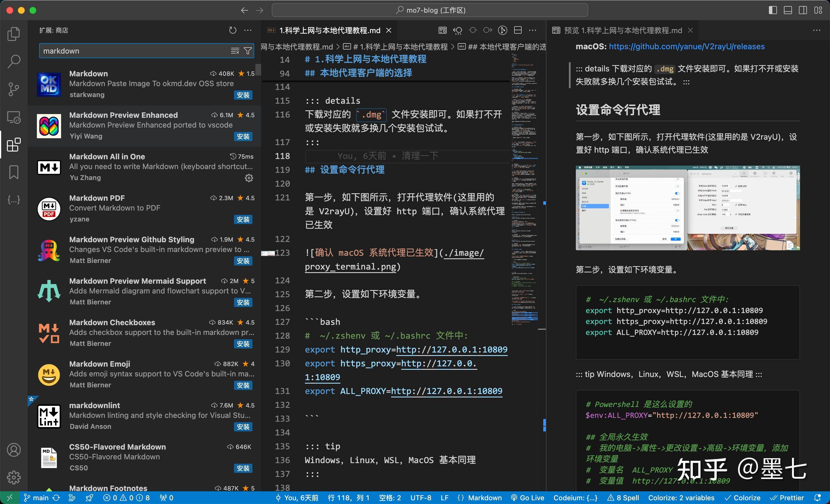Go to next change icon in editor toolbar
Image resolution: width=830 pixels, height=504 pixels.
pyautogui.click(x=487, y=30)
